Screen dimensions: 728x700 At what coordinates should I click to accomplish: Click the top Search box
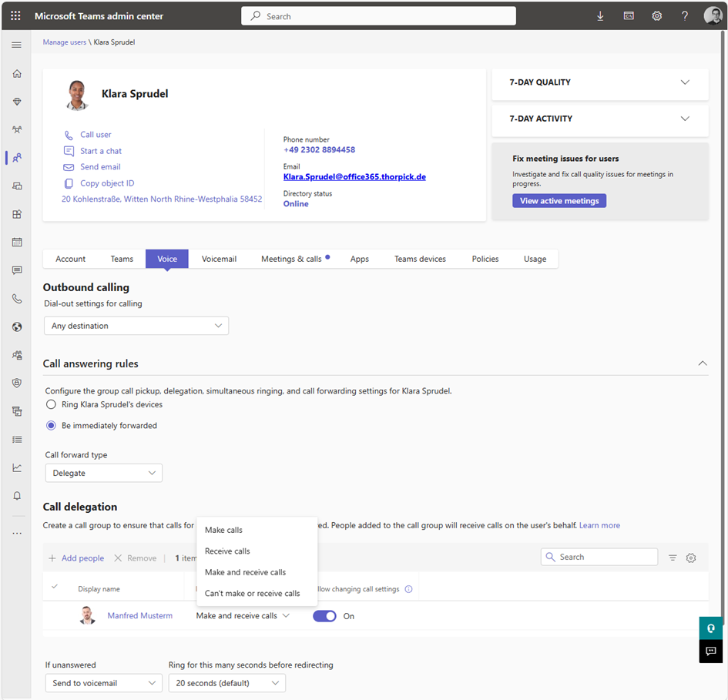(x=378, y=16)
